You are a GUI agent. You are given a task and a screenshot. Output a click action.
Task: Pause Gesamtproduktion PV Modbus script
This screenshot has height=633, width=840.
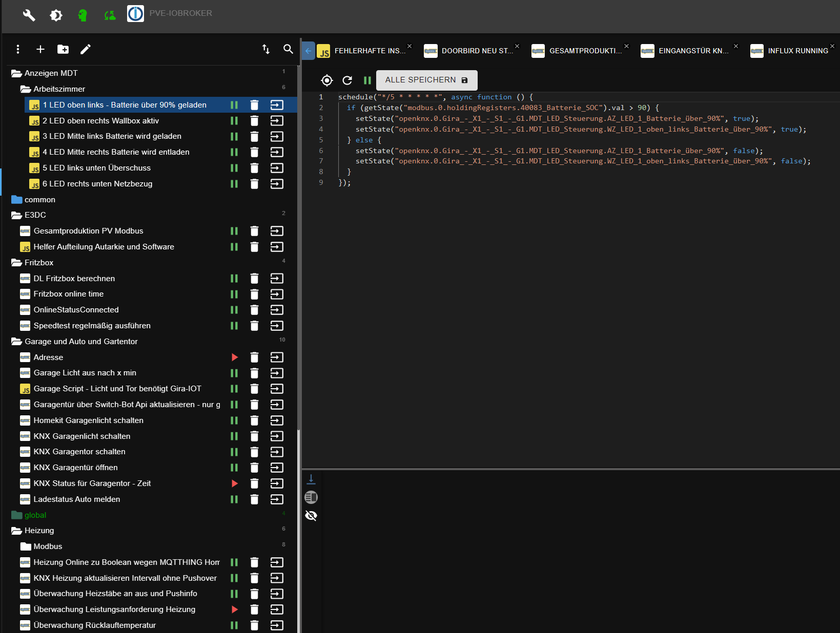point(234,231)
